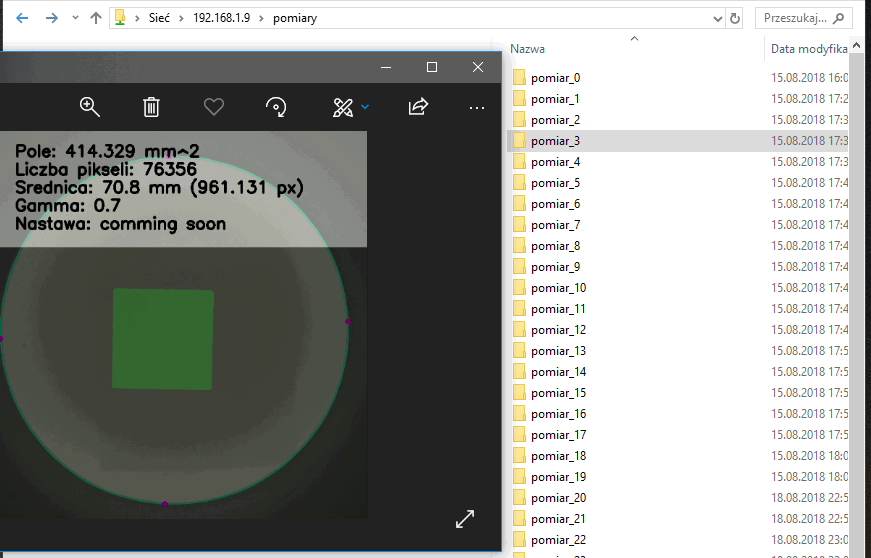Select folder pomiar_18
The image size is (871, 558).
tap(558, 456)
